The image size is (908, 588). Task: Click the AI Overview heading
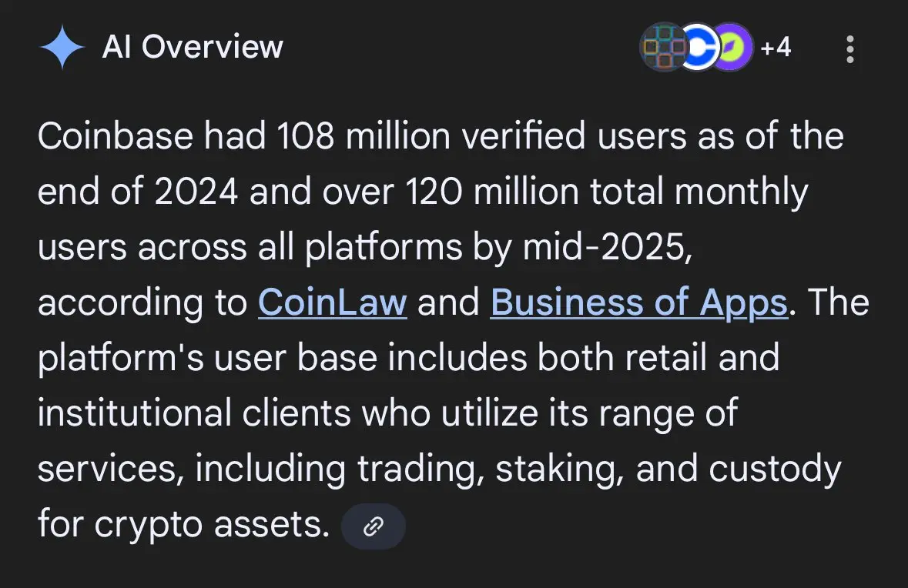coord(193,47)
